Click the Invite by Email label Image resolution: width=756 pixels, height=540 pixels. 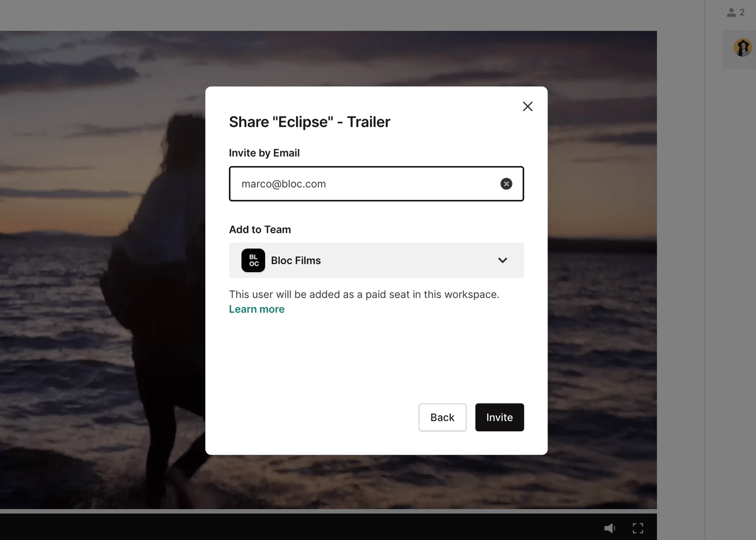tap(264, 153)
